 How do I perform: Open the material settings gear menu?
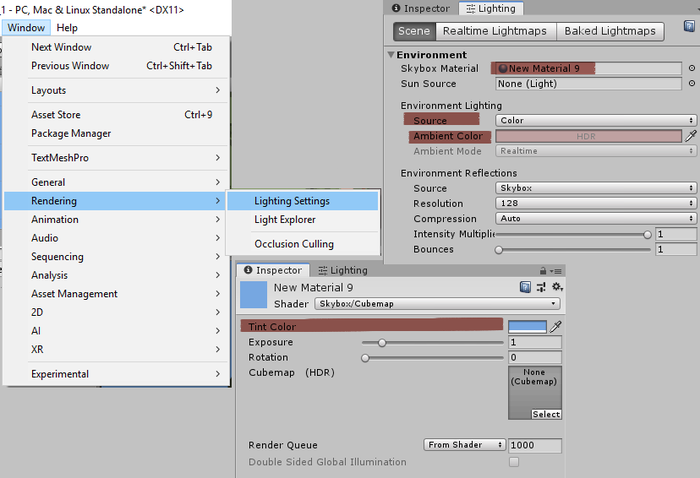tap(556, 287)
